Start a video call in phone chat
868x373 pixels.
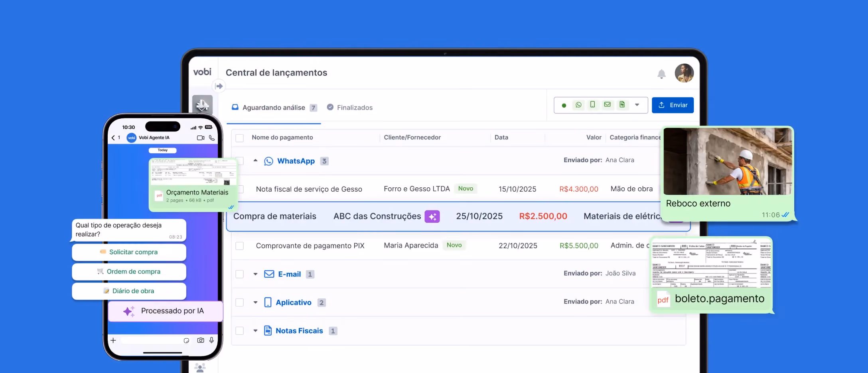(201, 138)
